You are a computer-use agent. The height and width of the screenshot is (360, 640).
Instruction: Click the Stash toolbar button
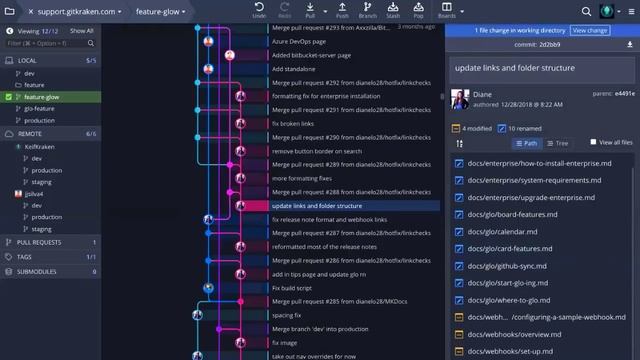coord(393,10)
